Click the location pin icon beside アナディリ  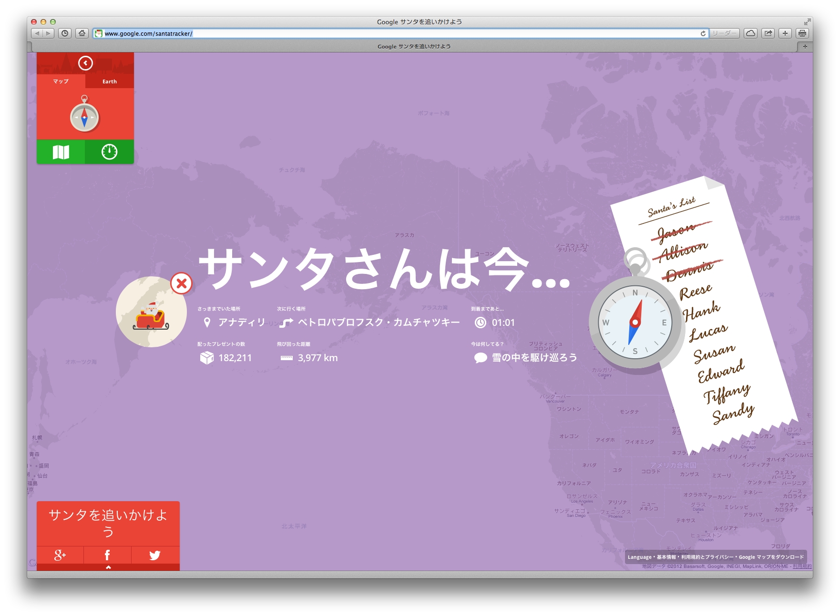pyautogui.click(x=207, y=323)
